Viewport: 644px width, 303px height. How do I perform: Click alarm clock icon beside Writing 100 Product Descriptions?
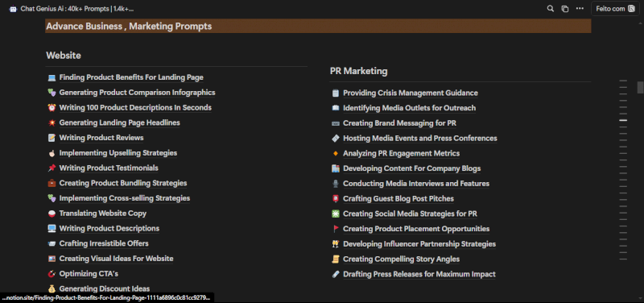click(x=52, y=108)
